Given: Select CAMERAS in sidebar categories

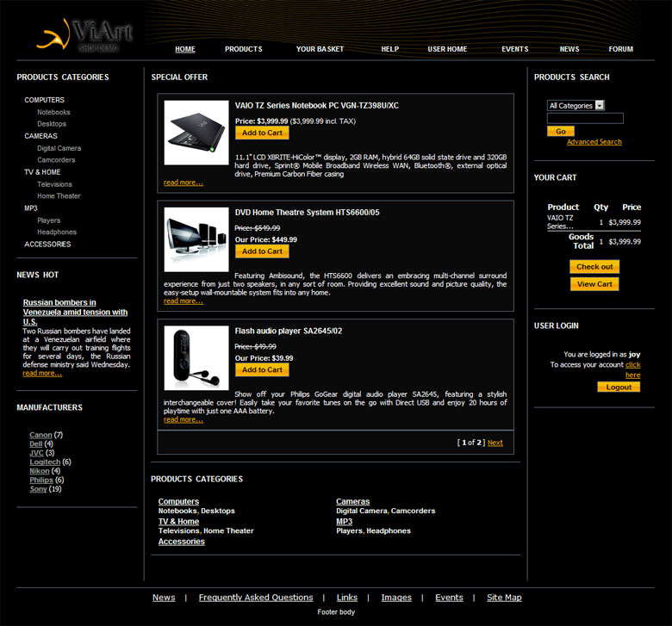Looking at the screenshot, I should [40, 136].
